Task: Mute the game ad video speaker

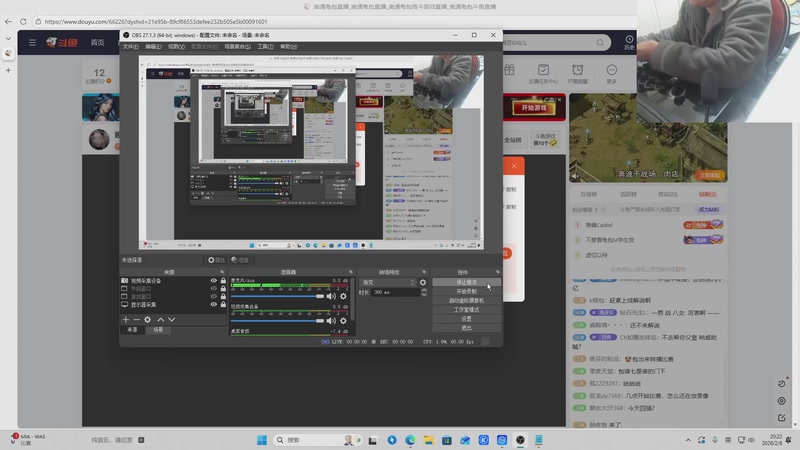Action: pos(576,176)
